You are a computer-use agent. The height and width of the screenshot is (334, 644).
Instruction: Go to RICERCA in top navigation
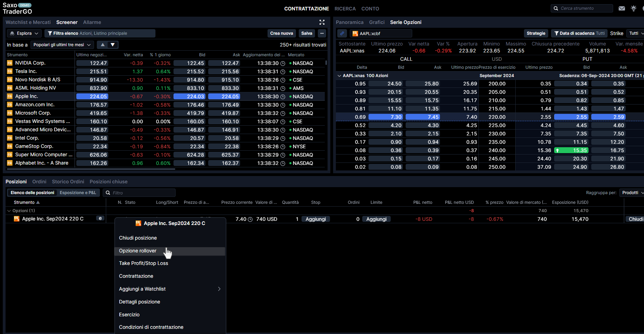click(345, 9)
